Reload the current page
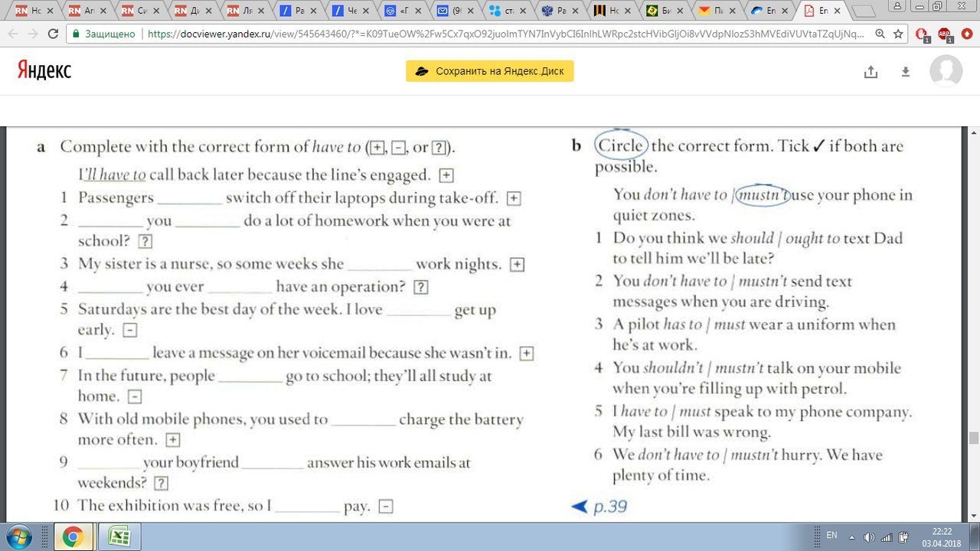 53,34
